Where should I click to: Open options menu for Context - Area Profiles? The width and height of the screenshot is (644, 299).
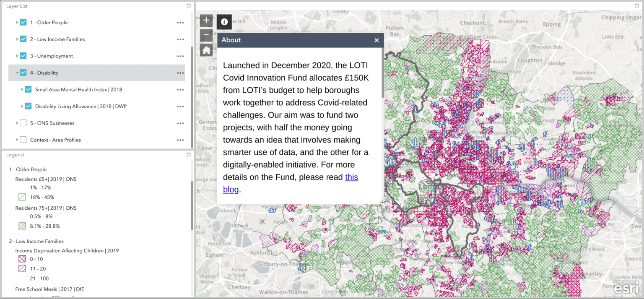pos(180,140)
